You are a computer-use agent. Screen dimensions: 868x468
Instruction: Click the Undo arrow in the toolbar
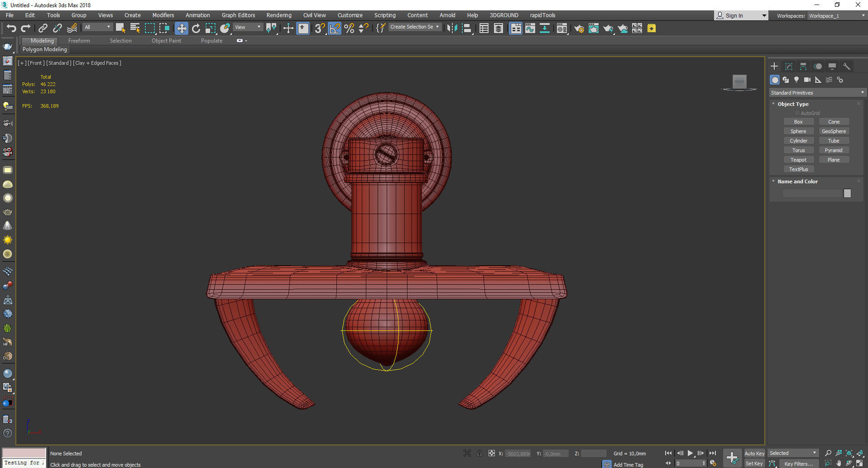pos(11,29)
